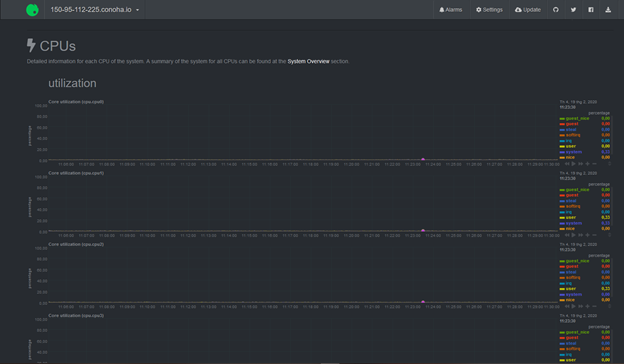624x364 pixels.
Task: Open the Update cloud menu
Action: click(x=528, y=10)
